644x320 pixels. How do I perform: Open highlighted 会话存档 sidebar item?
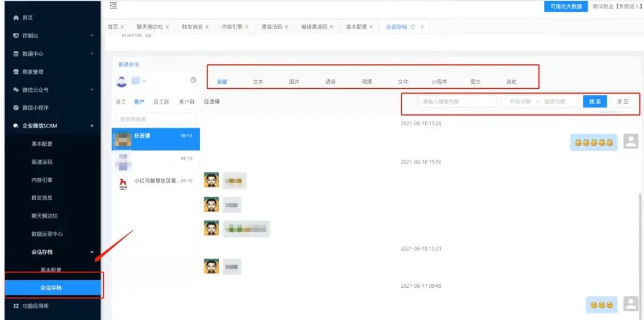(54, 288)
